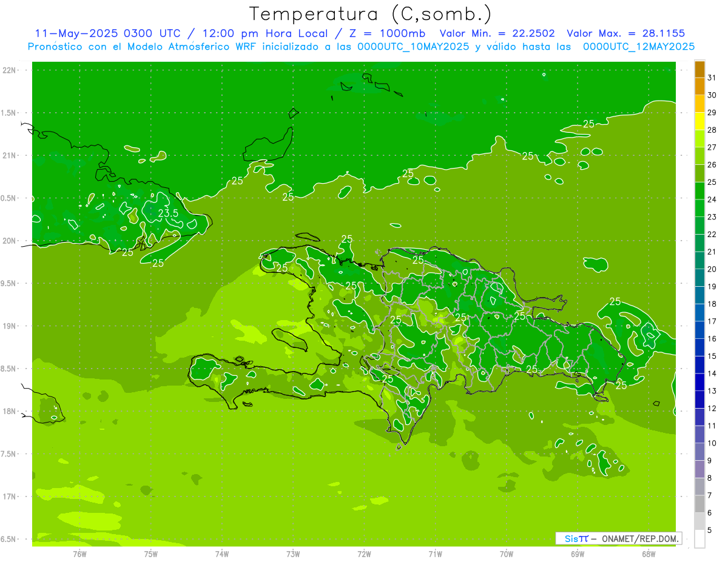Viewport: 728px width, 562px height.
Task: Click the "18" label on the color bar
Action: pos(712,304)
